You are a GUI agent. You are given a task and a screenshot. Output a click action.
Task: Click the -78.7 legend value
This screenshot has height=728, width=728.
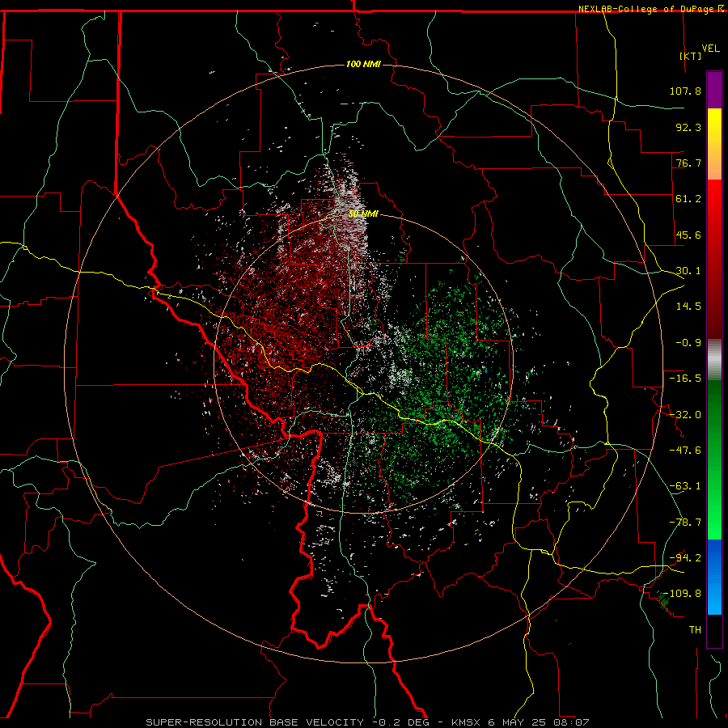click(x=685, y=523)
